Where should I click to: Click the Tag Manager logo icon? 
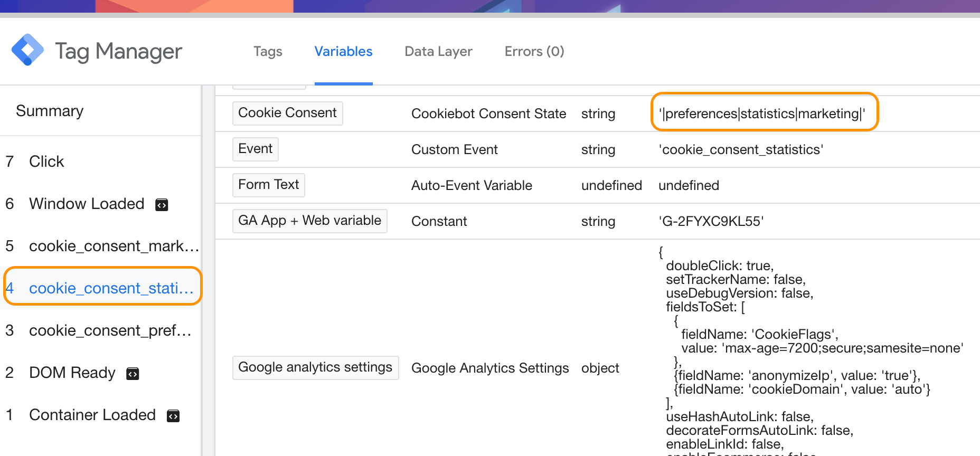27,50
